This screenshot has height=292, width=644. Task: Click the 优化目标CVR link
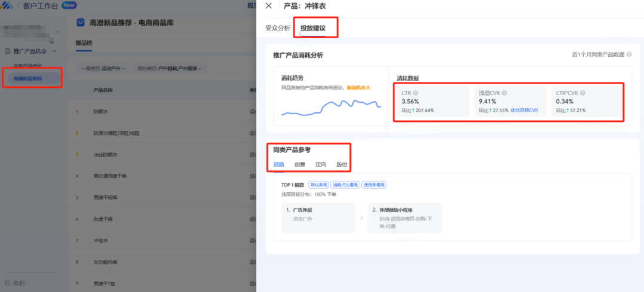pyautogui.click(x=524, y=110)
